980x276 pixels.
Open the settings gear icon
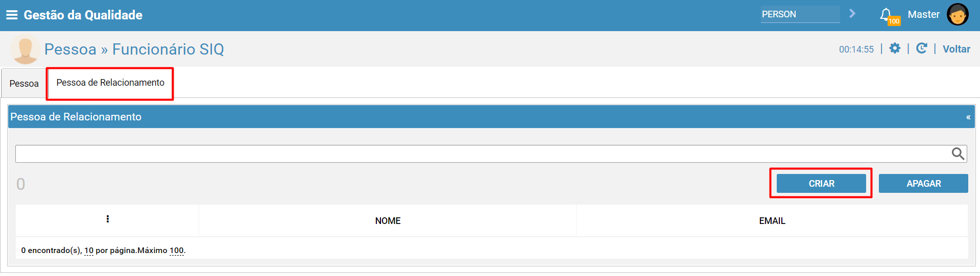[x=895, y=48]
